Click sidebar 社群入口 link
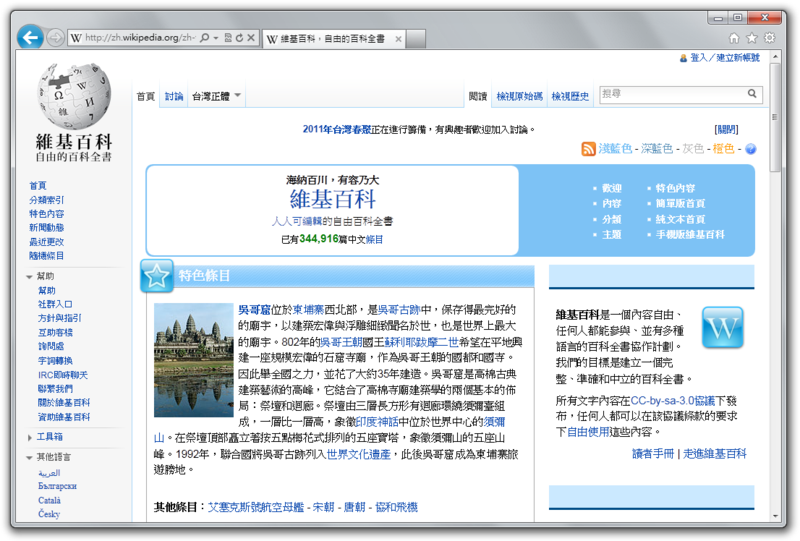The height and width of the screenshot is (541, 800). pyautogui.click(x=55, y=304)
